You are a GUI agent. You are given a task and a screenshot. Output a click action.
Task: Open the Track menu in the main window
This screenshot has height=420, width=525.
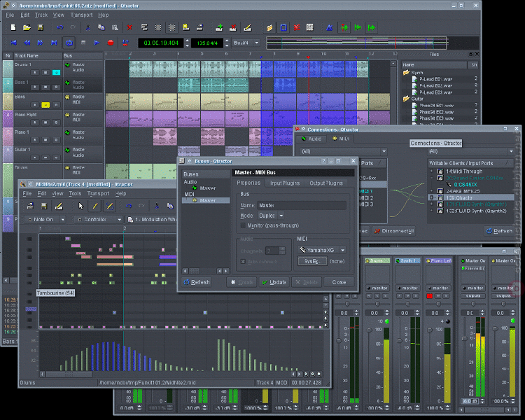[41, 15]
